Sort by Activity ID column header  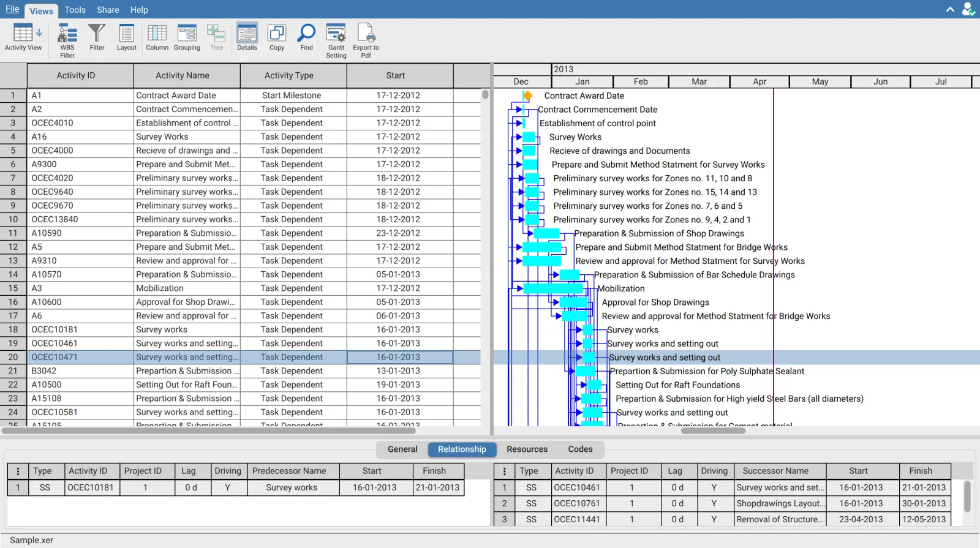coord(80,75)
